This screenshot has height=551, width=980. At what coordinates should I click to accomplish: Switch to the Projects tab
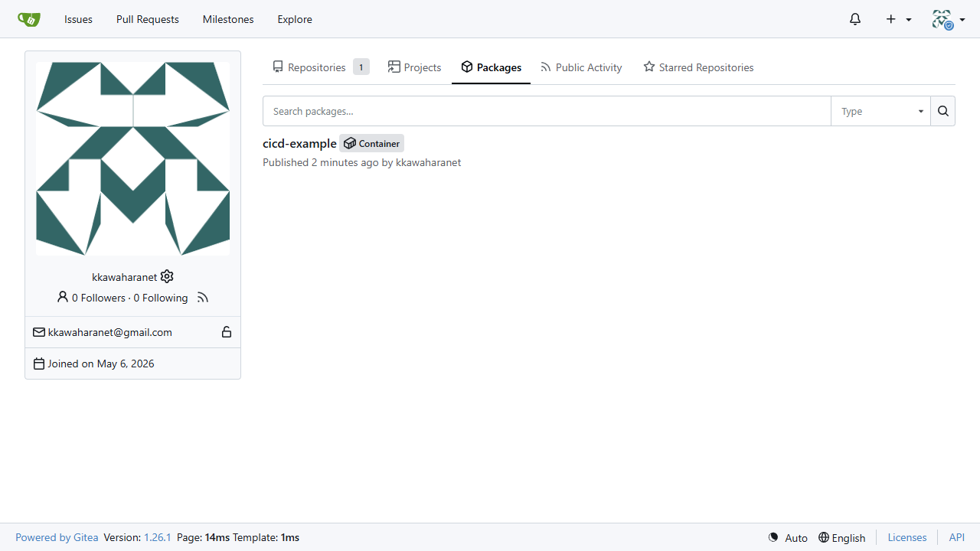(414, 67)
